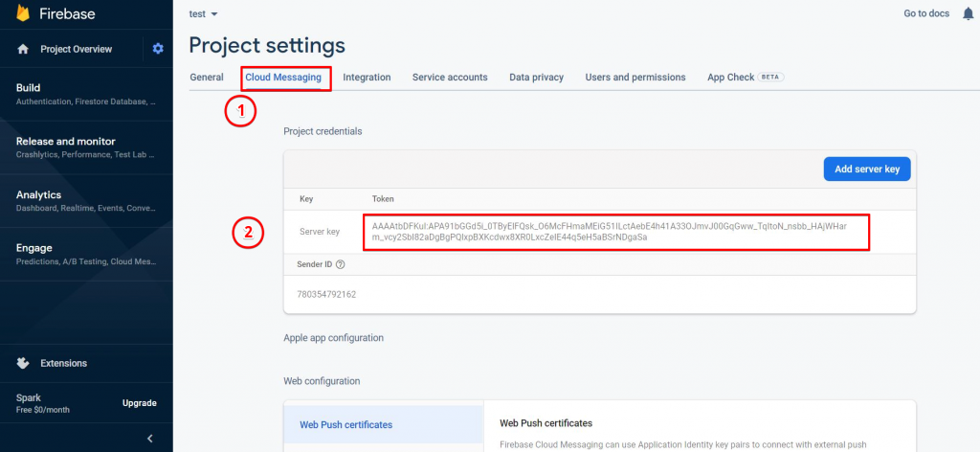Click the Token column header
Viewport: 980px width, 452px height.
click(x=383, y=199)
